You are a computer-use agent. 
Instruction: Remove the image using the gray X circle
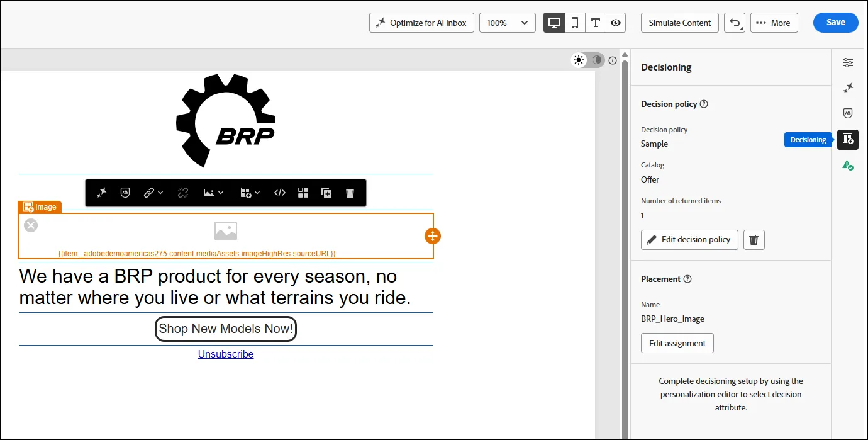pos(31,225)
